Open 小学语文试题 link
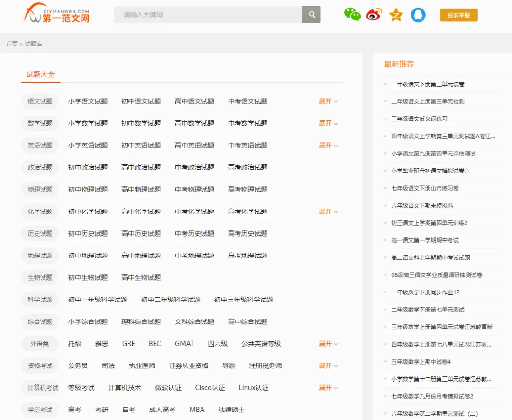The height and width of the screenshot is (420, 512). [88, 101]
